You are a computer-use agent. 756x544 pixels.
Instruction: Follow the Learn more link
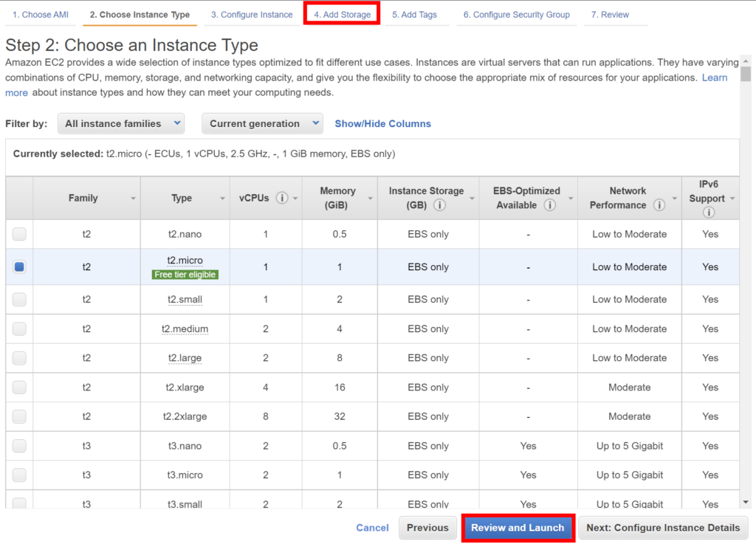(x=715, y=78)
